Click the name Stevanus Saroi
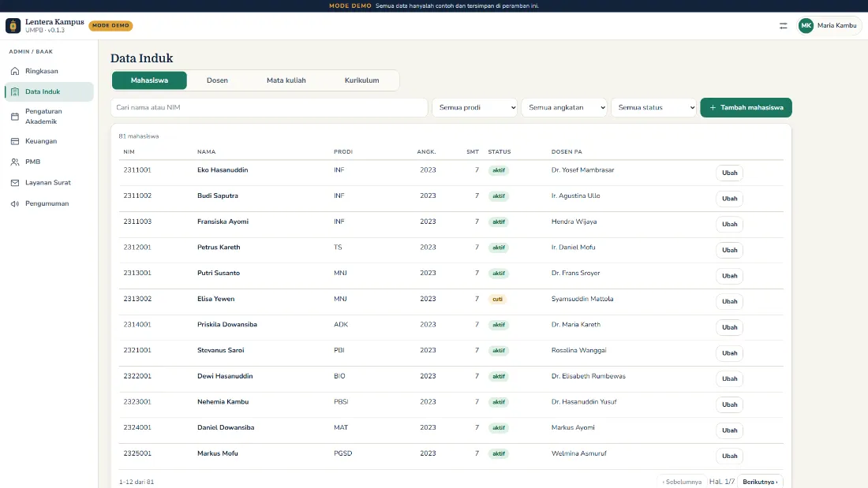This screenshot has width=868, height=488. (x=220, y=350)
